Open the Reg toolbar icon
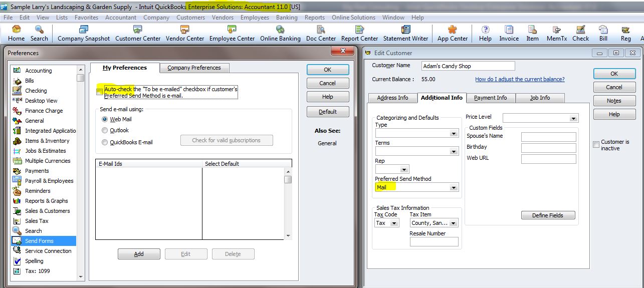 [625, 34]
